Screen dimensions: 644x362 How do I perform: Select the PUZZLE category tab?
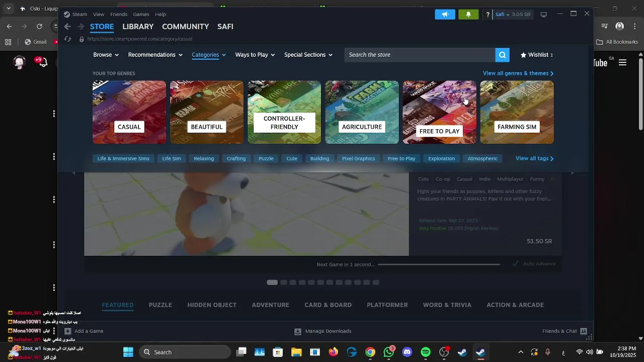pyautogui.click(x=160, y=305)
